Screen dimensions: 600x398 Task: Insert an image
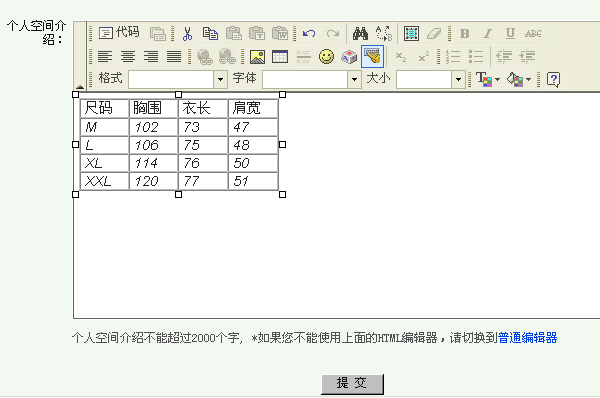[x=257, y=57]
